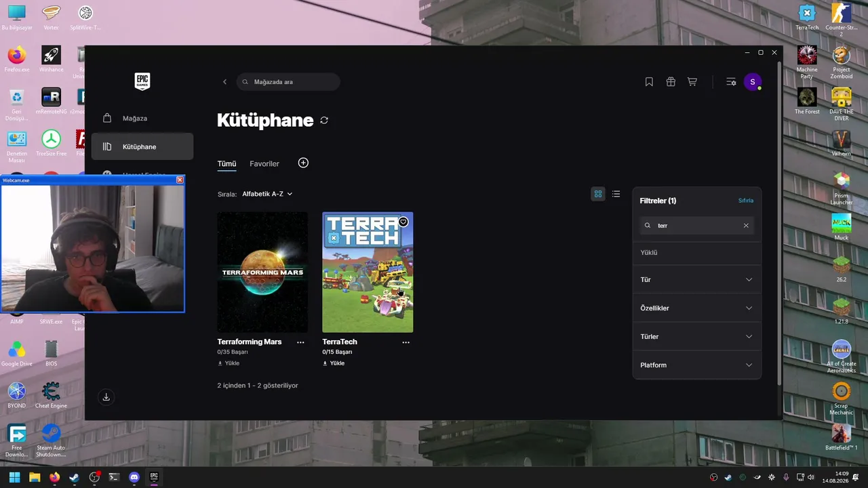This screenshot has width=868, height=488.
Task: Select the DAVE THE DIVER desktop icon
Action: click(x=842, y=104)
